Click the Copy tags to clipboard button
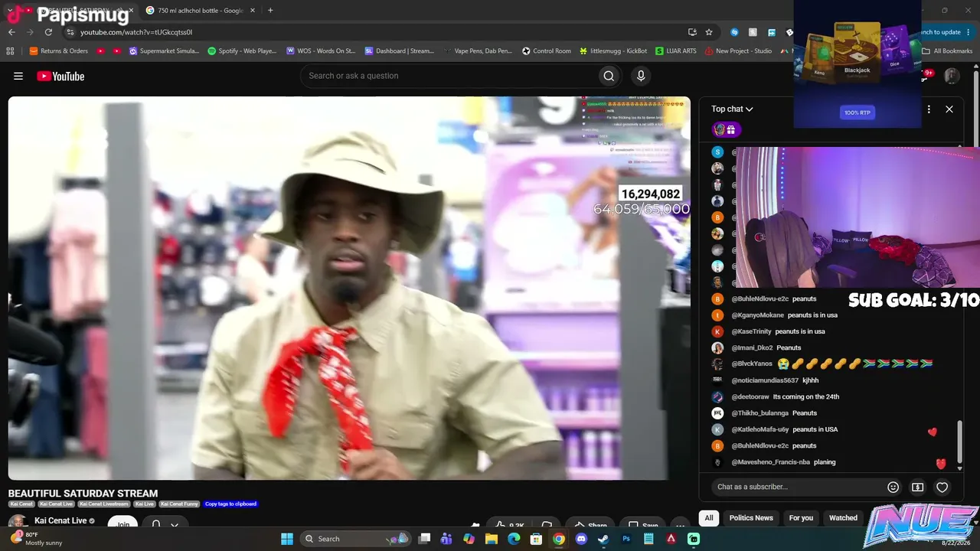Viewport: 980px width, 551px height. pyautogui.click(x=230, y=504)
